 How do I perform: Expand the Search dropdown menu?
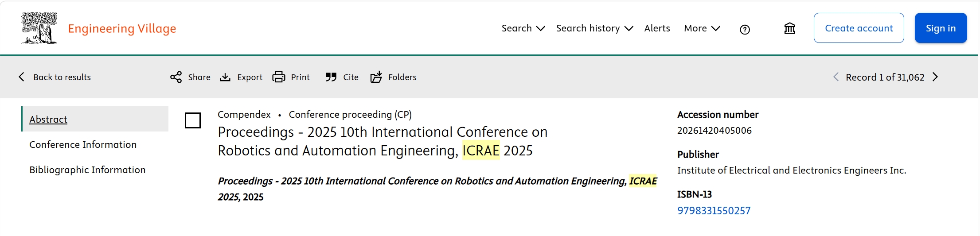tap(523, 28)
